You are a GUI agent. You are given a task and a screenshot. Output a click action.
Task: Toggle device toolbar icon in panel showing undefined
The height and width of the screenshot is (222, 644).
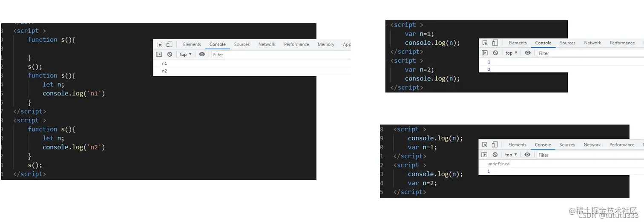[494, 144]
